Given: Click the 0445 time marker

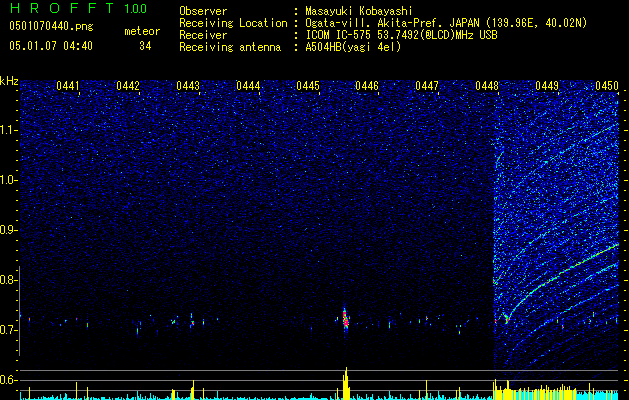Looking at the screenshot, I should point(308,86).
